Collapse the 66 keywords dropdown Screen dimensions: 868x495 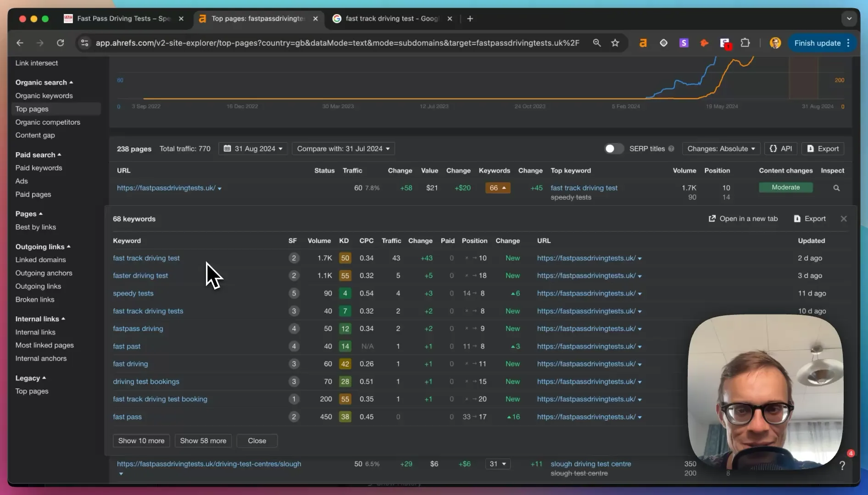coord(498,188)
